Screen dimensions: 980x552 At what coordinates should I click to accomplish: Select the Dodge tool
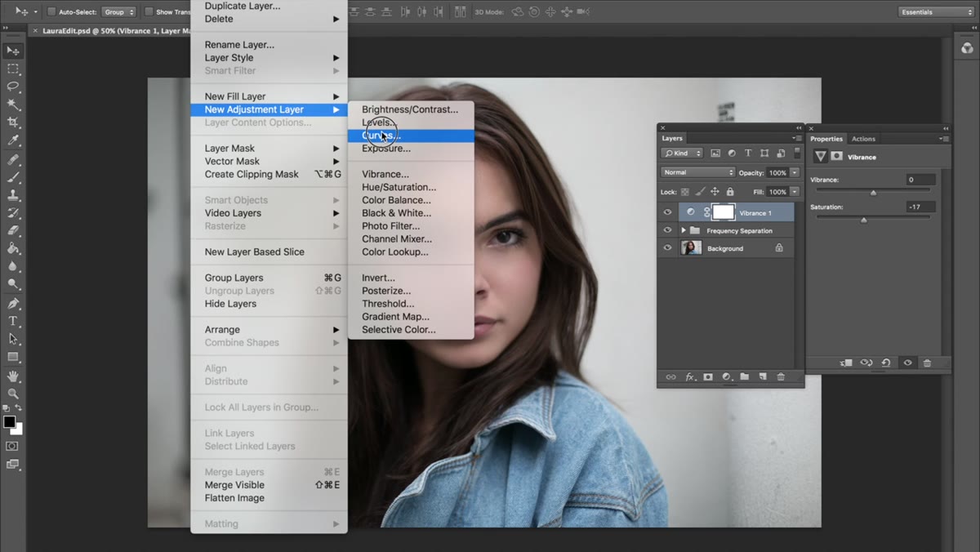point(13,284)
